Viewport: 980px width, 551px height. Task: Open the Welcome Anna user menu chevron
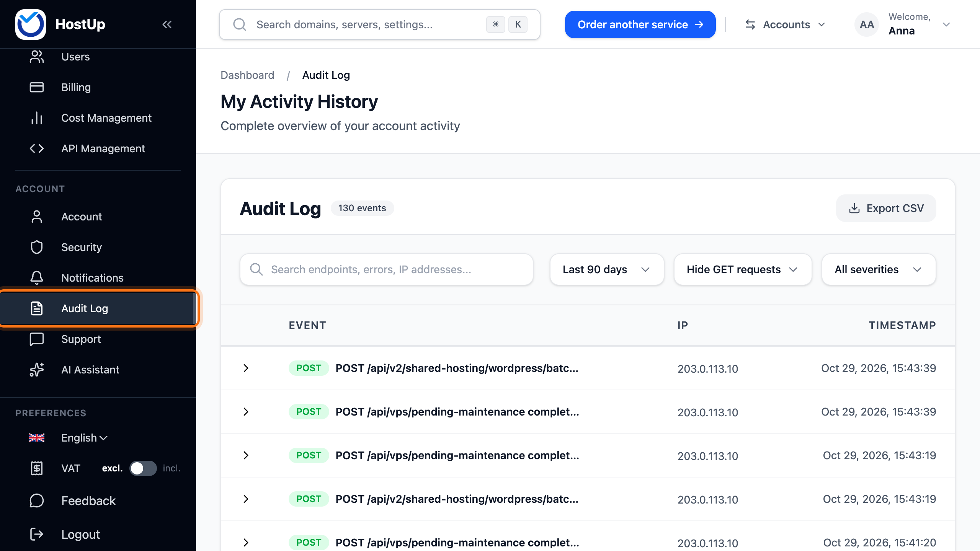pos(946,24)
